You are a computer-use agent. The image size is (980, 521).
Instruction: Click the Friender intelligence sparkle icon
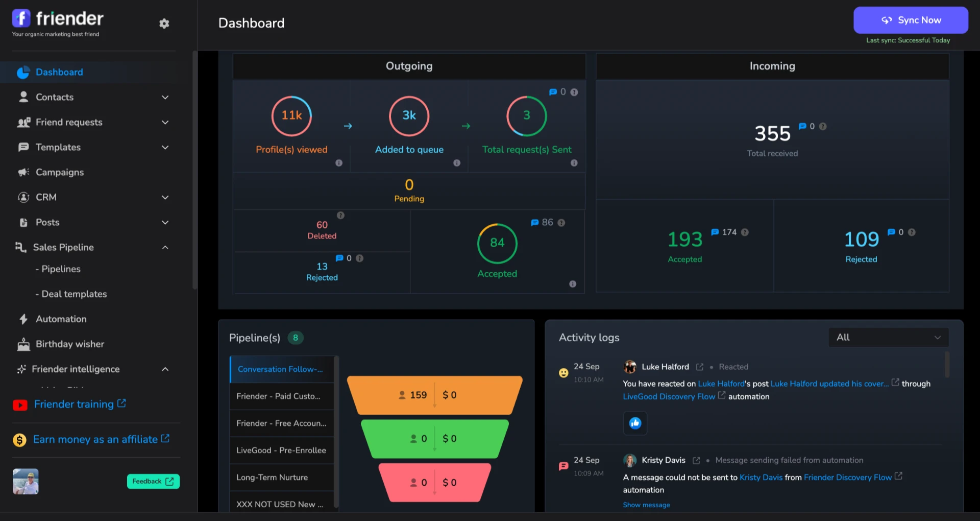click(21, 369)
